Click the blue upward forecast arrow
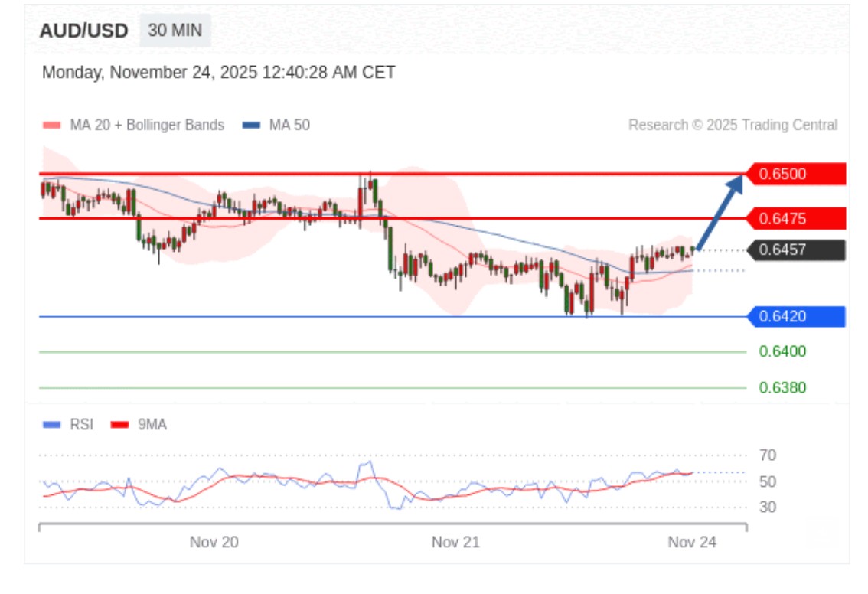This screenshot has width=868, height=594. click(720, 212)
